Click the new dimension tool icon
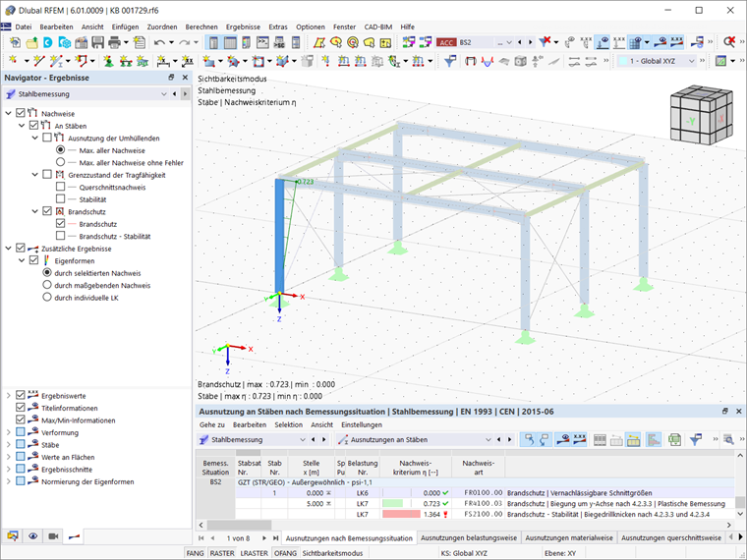 pos(162,61)
